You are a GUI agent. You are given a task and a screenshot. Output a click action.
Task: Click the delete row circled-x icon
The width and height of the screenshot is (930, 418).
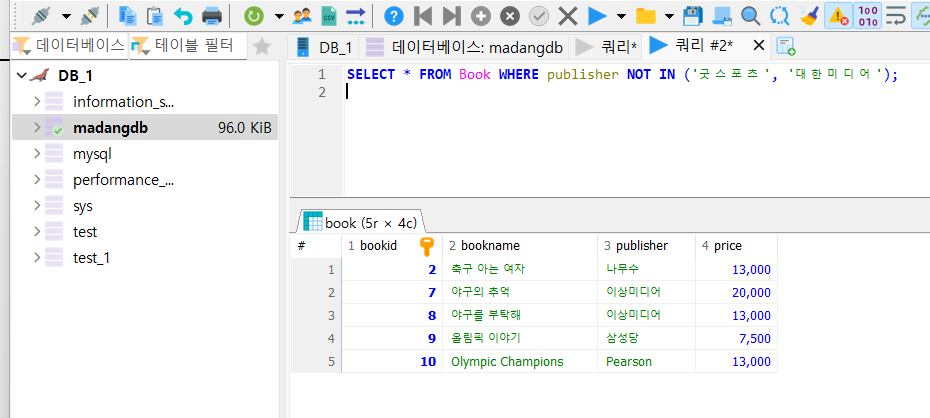tap(509, 16)
